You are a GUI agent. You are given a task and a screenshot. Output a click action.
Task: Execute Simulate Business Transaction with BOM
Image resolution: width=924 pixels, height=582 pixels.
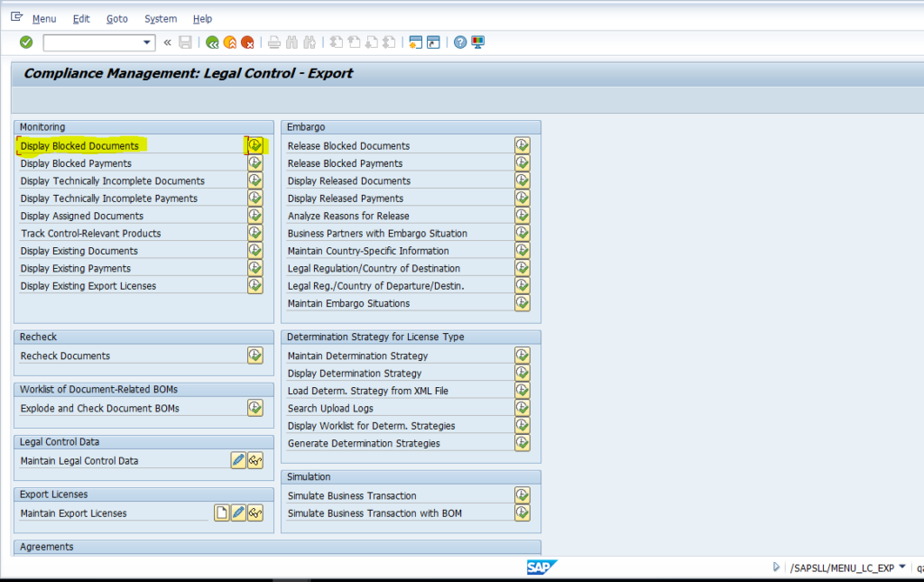[x=522, y=513]
